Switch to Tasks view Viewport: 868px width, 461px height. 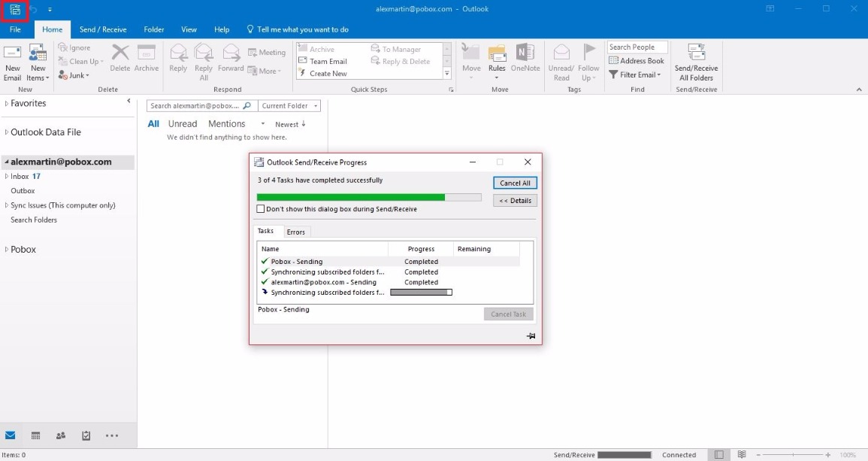tap(86, 435)
